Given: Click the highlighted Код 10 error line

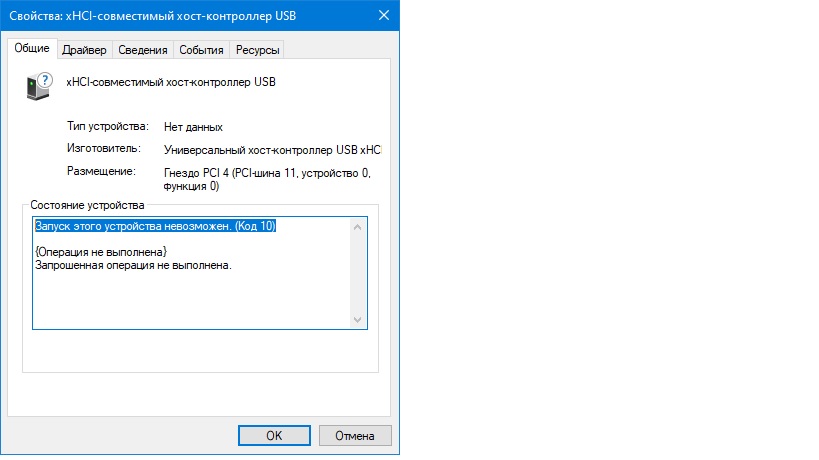Looking at the screenshot, I should click(155, 227).
